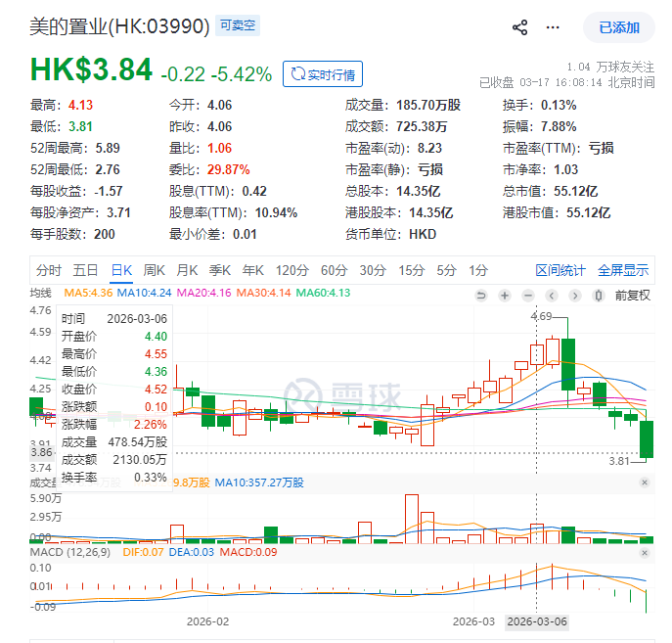Switch to the 月K monthly tab
Screen dimensions: 672x643
pos(187,270)
